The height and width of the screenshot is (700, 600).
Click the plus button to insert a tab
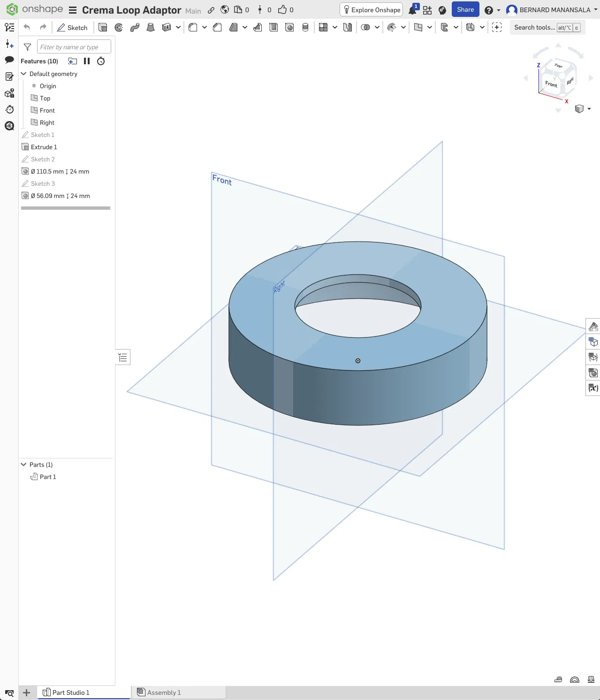(x=27, y=692)
